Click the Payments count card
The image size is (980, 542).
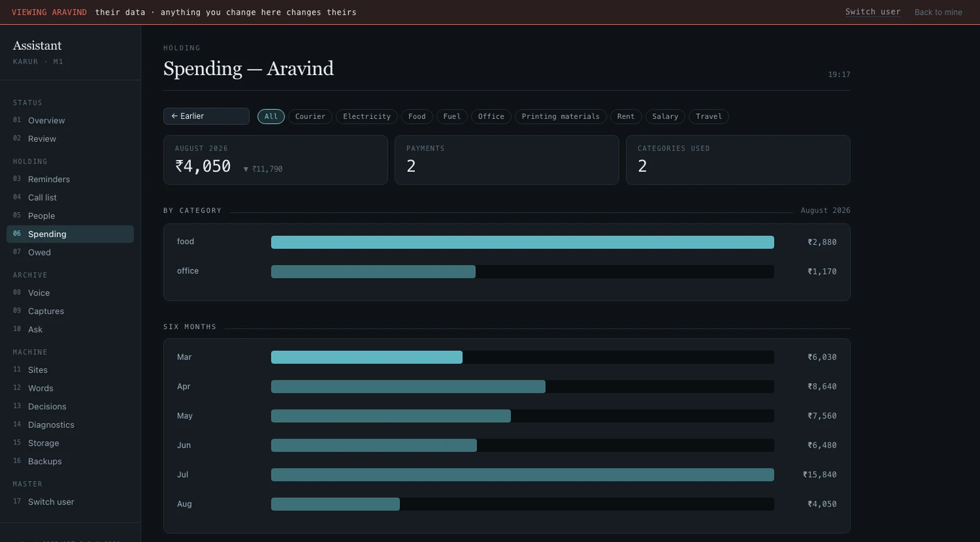pos(507,160)
